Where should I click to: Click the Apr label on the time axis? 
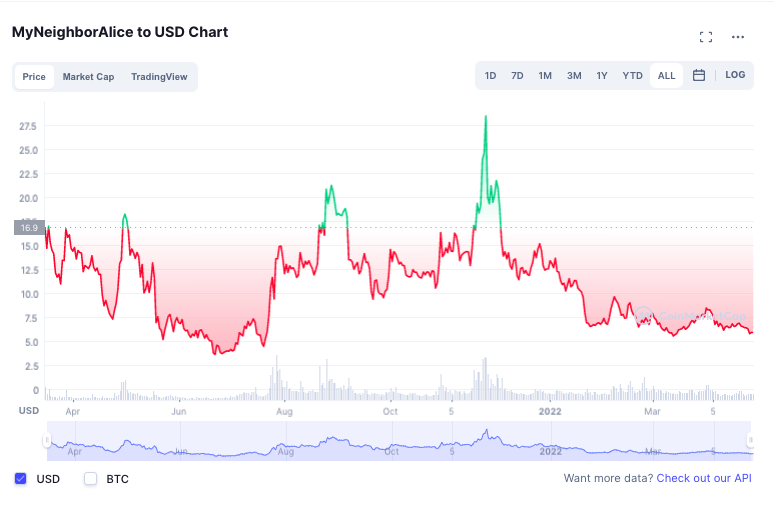click(73, 411)
